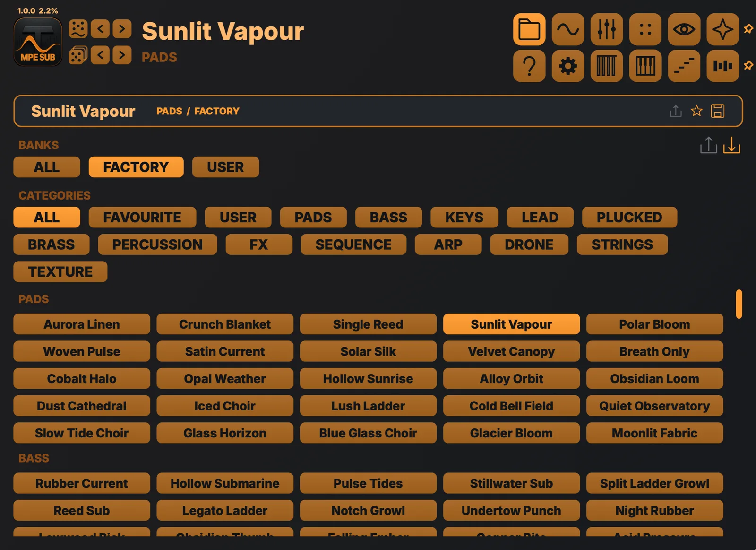Choose Quiet Observatory preset
The width and height of the screenshot is (756, 550).
tap(654, 406)
